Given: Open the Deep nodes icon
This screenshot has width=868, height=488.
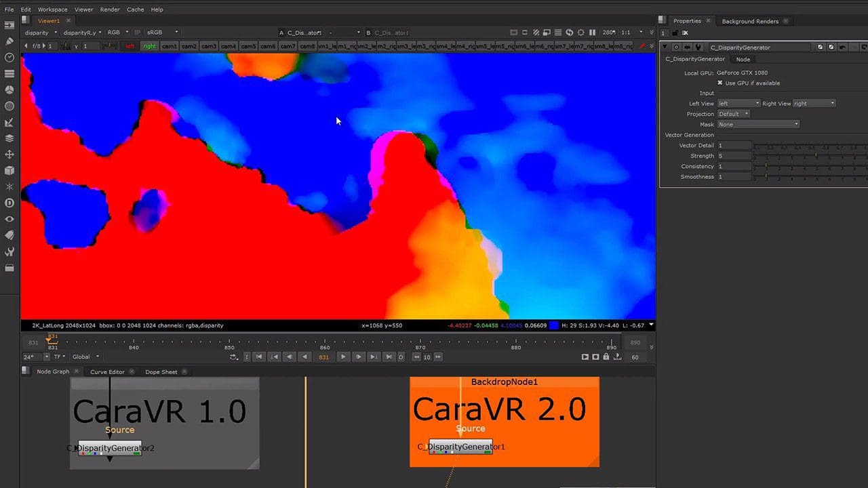Looking at the screenshot, I should [x=9, y=203].
